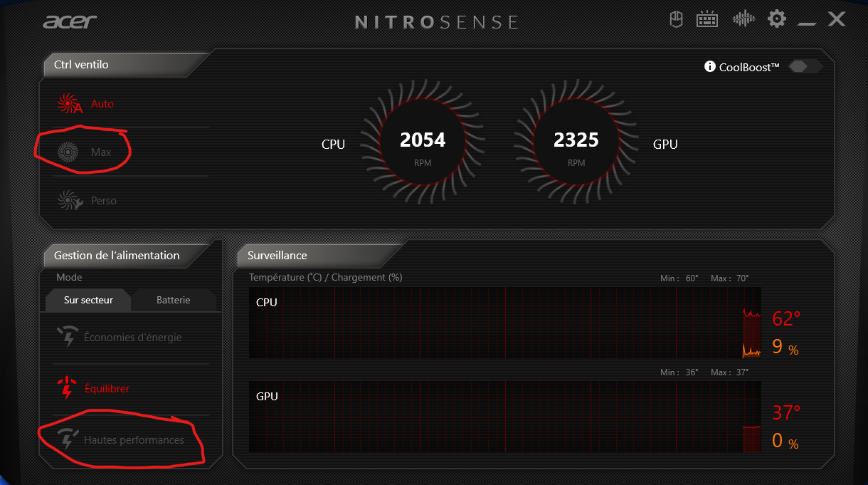This screenshot has width=868, height=485.
Task: Toggle the CoolBoost switch
Action: (805, 66)
